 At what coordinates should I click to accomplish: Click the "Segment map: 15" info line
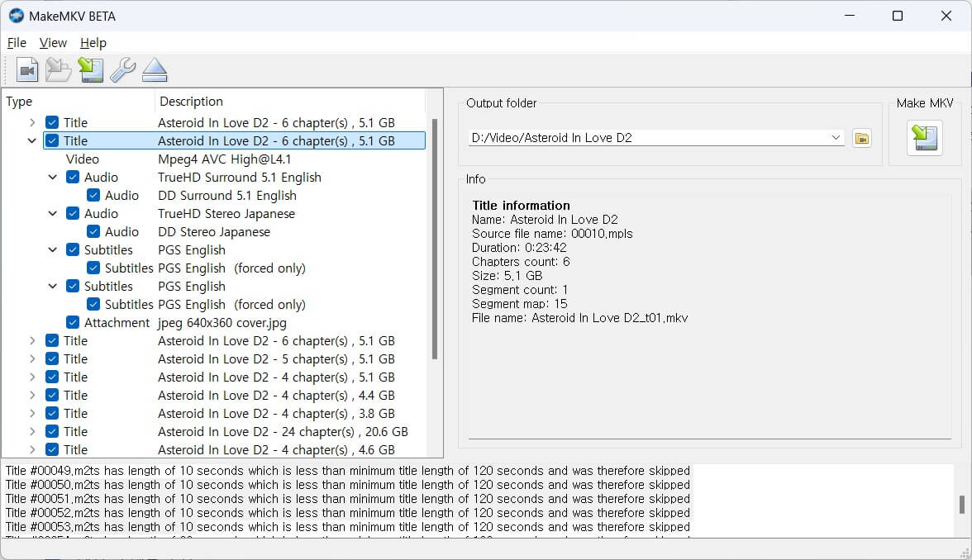pos(519,304)
